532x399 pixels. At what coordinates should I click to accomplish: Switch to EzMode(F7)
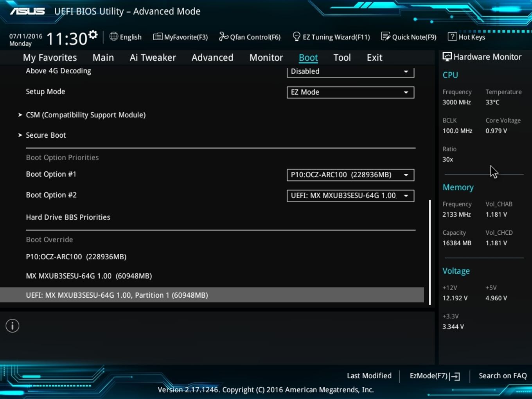pyautogui.click(x=435, y=376)
